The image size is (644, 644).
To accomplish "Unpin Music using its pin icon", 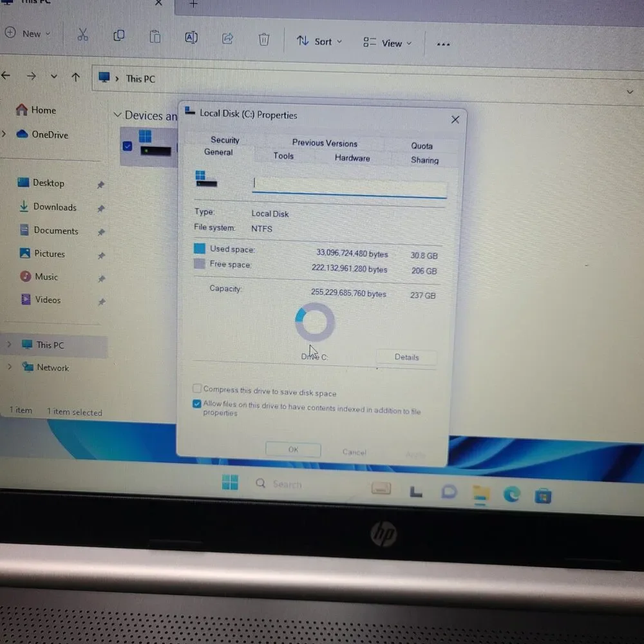I will [x=102, y=279].
